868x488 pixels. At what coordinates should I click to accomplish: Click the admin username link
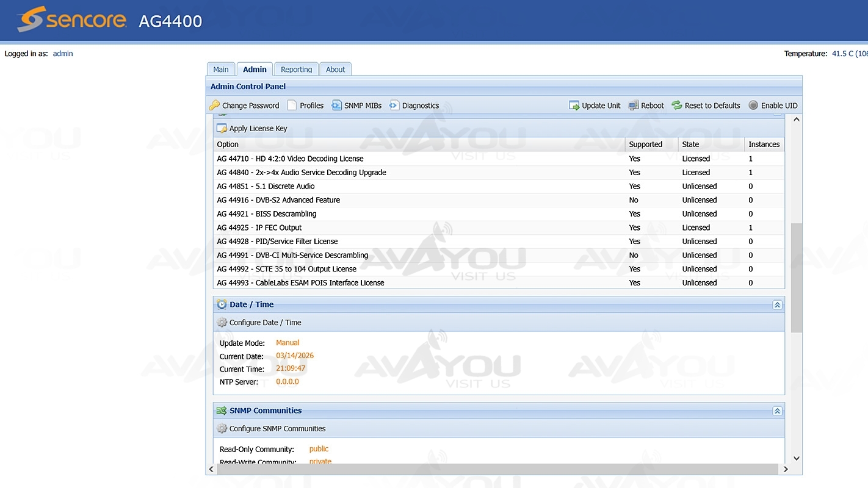pos(63,54)
